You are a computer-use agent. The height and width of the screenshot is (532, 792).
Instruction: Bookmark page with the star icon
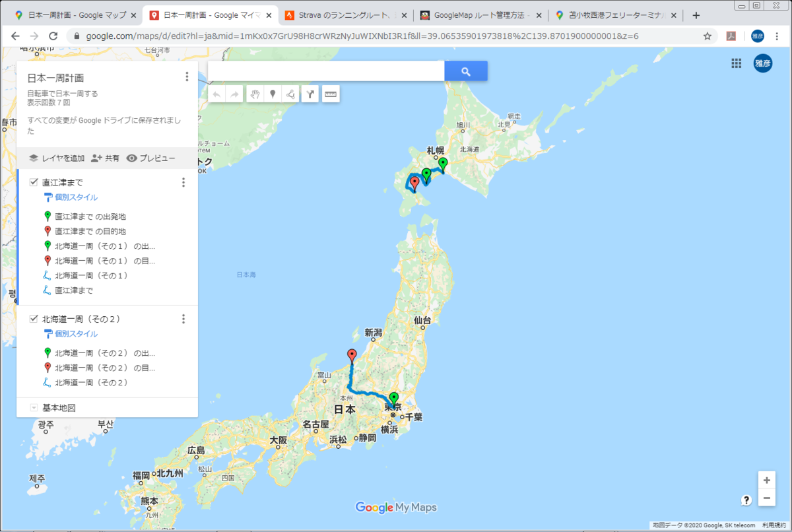click(708, 36)
